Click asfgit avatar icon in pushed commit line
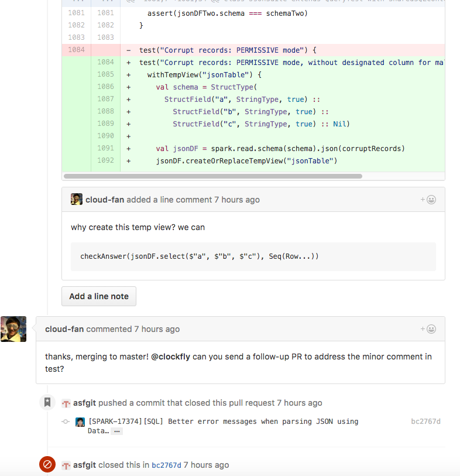Image resolution: width=460 pixels, height=476 pixels. (66, 403)
